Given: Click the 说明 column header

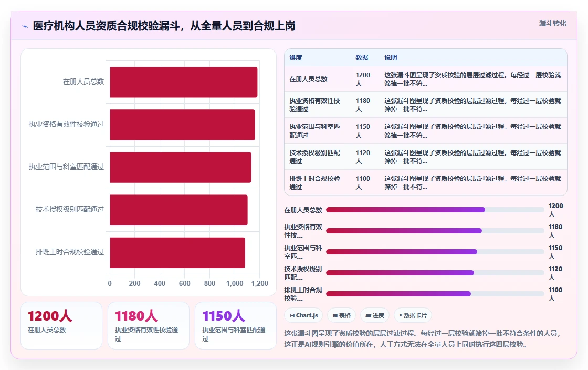Looking at the screenshot, I should pos(391,57).
